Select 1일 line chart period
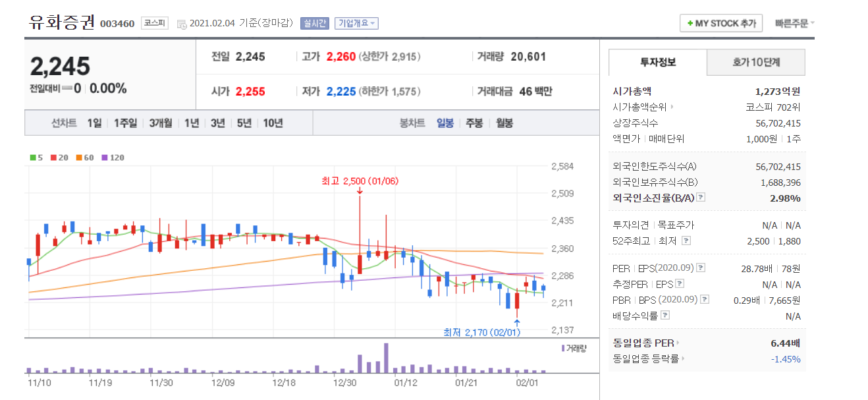This screenshot has width=868, height=400. tap(94, 123)
